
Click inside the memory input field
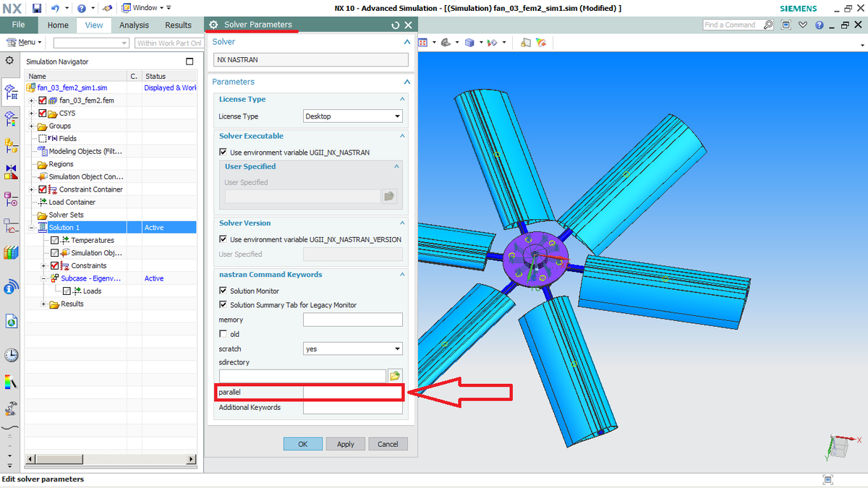point(353,320)
